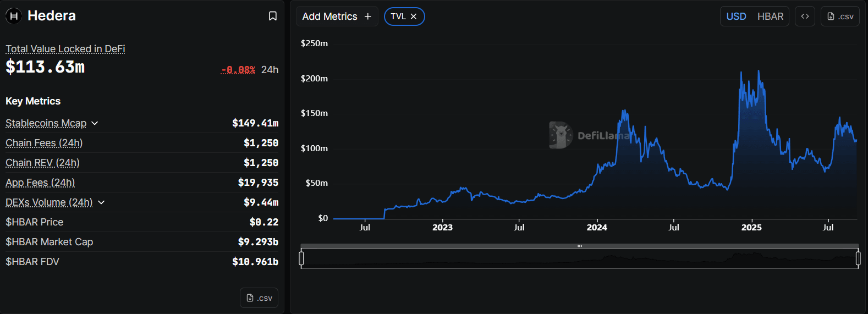Click the Hedera logo icon
This screenshot has width=868, height=314.
click(14, 16)
